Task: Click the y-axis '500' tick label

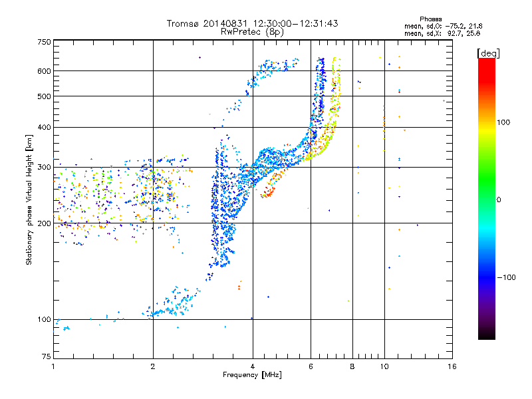Action: [x=44, y=96]
